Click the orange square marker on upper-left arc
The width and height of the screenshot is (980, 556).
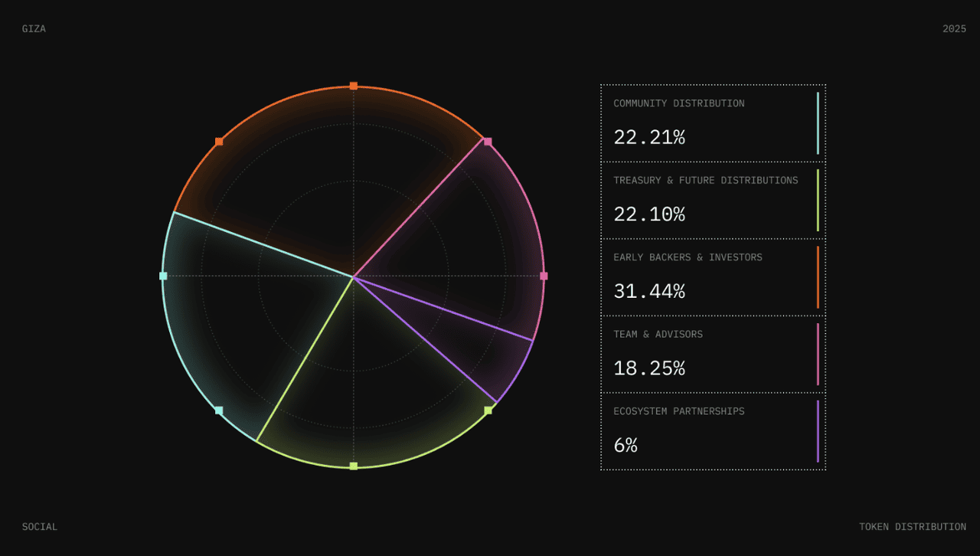[219, 142]
